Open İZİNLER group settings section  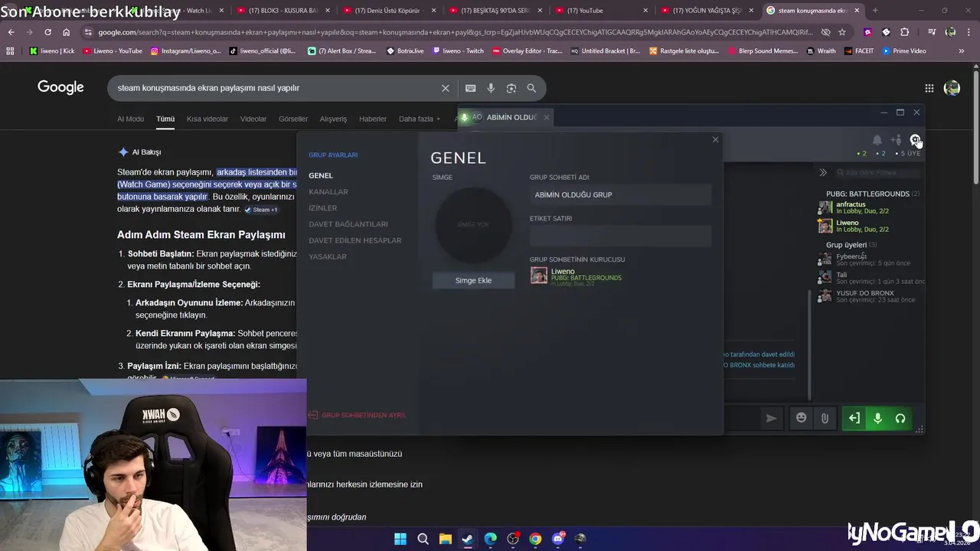point(322,207)
